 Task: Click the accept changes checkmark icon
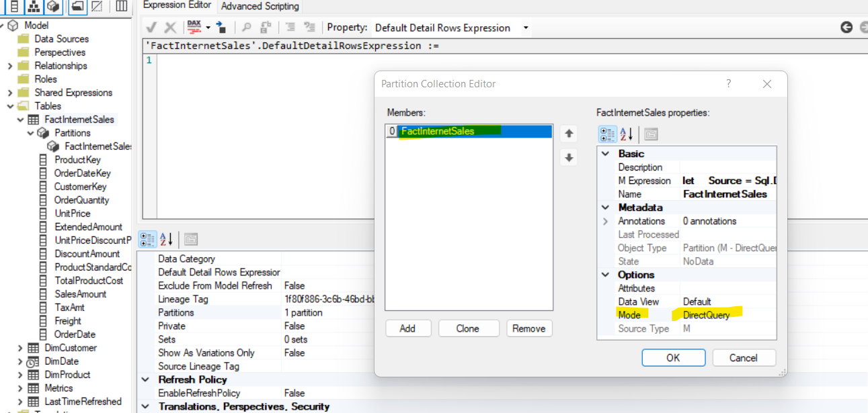pos(151,28)
